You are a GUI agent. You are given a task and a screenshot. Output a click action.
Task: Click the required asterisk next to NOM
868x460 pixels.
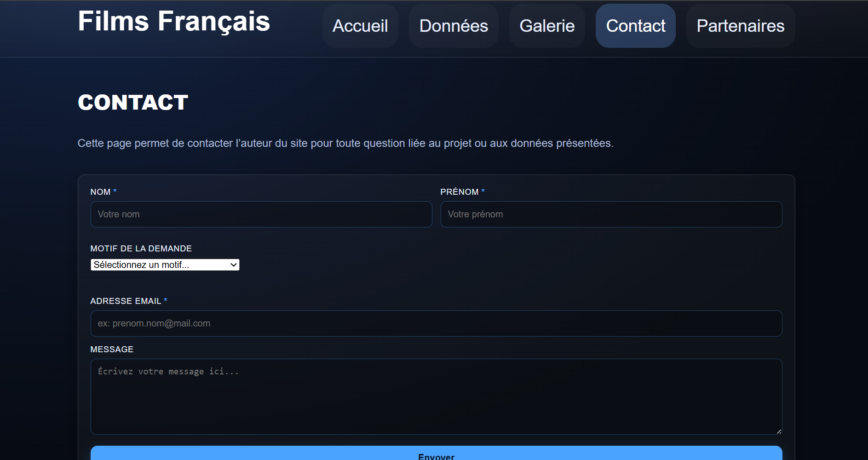(x=115, y=191)
